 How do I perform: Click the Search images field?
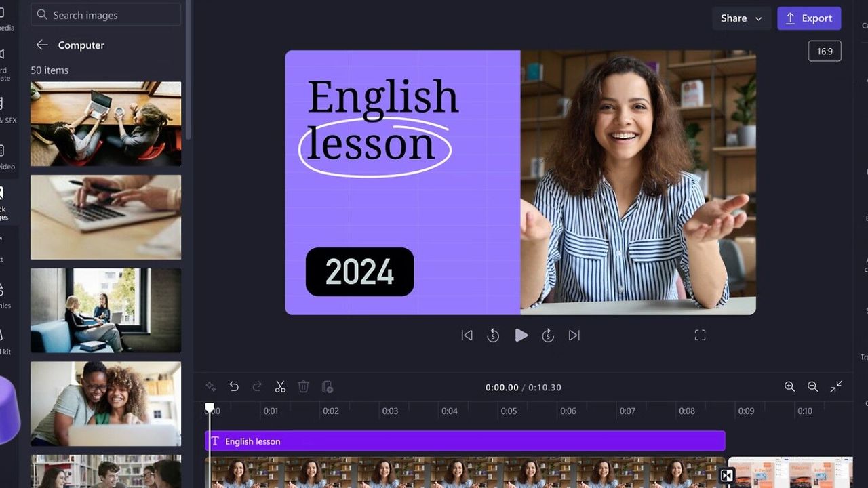tap(106, 15)
